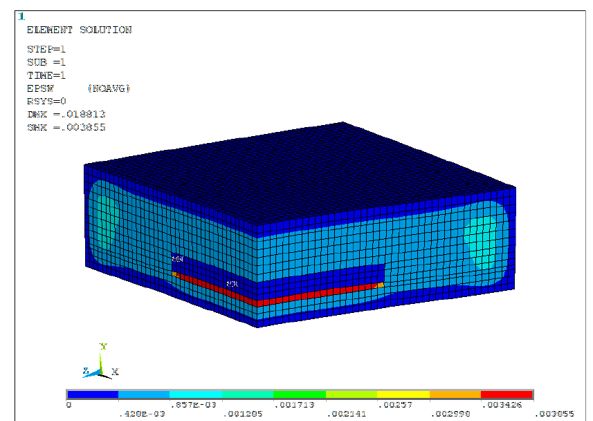Select the EPSW (NOAVG) label
Image resolution: width=593 pixels, height=421 pixels.
point(78,89)
